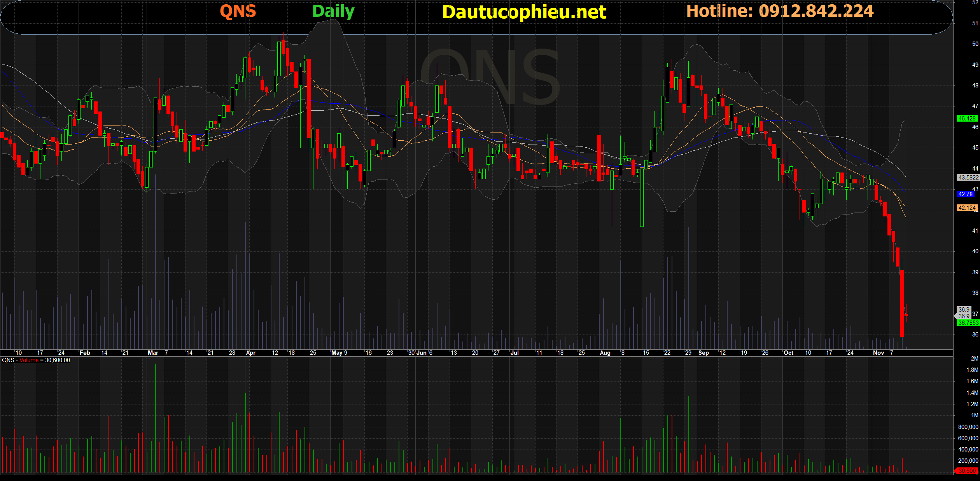The height and width of the screenshot is (481, 980).
Task: Select the grey 43.5822 price tag
Action: click(x=968, y=178)
